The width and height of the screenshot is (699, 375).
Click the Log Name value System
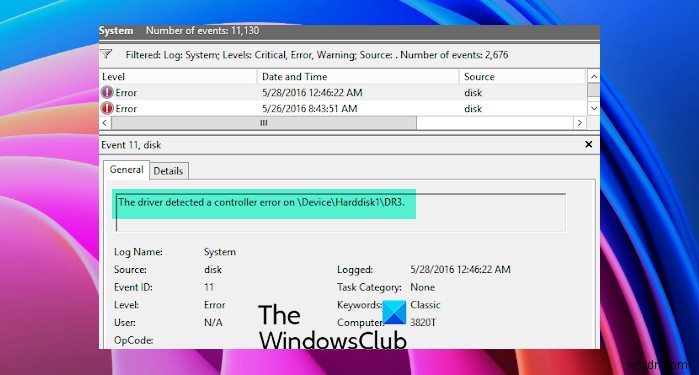coord(220,252)
